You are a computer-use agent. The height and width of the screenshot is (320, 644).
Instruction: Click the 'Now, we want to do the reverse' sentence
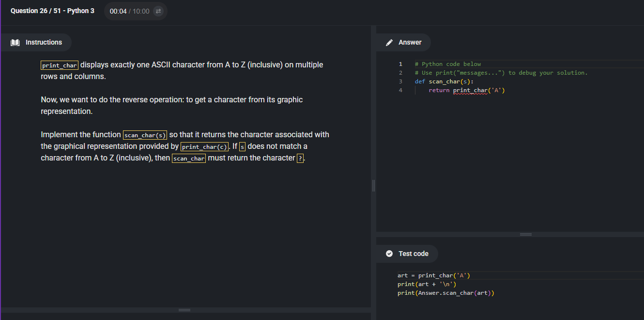coord(171,105)
